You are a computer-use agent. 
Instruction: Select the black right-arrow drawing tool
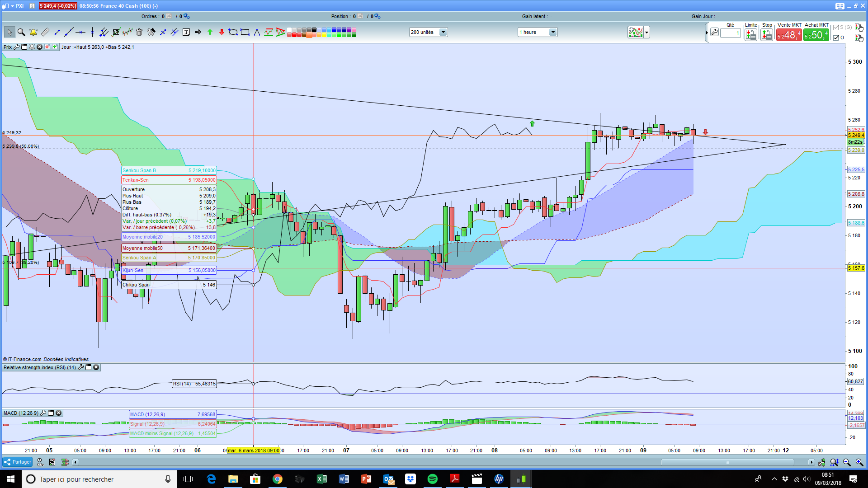tap(198, 32)
